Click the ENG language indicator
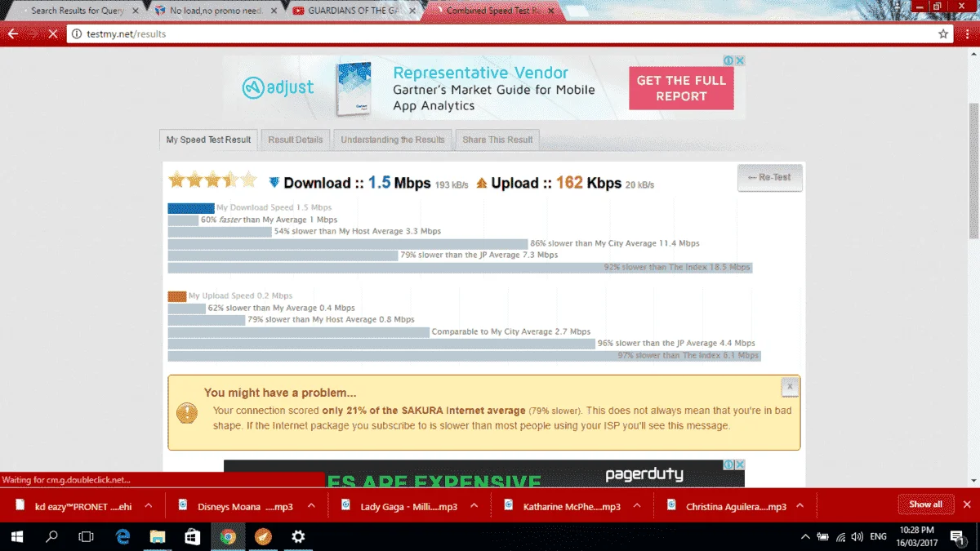This screenshot has width=980, height=551. (879, 536)
